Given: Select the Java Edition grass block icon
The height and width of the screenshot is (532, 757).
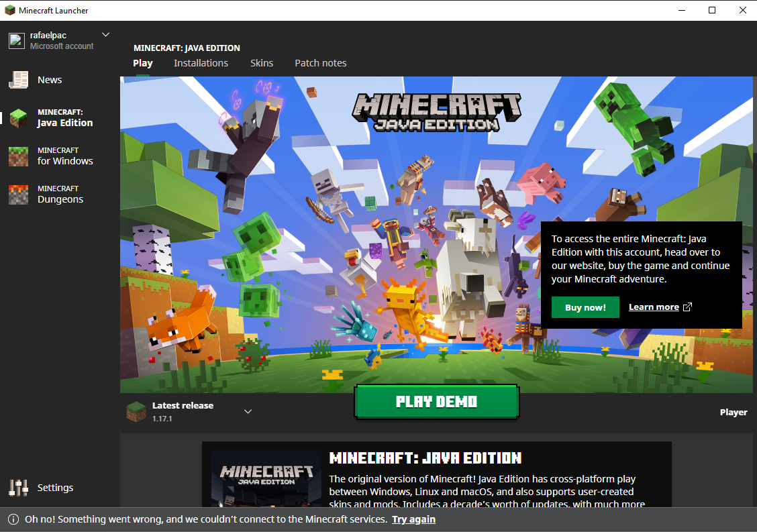Looking at the screenshot, I should (x=18, y=118).
